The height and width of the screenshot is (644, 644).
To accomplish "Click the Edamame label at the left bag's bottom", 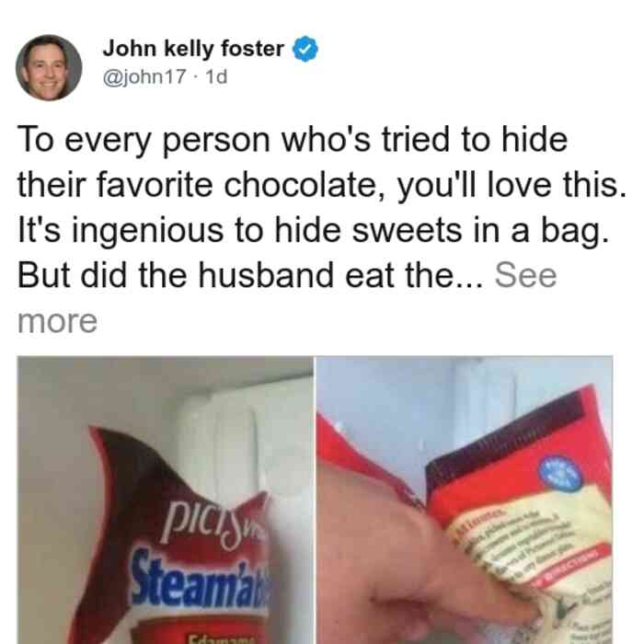I will 222,640.
